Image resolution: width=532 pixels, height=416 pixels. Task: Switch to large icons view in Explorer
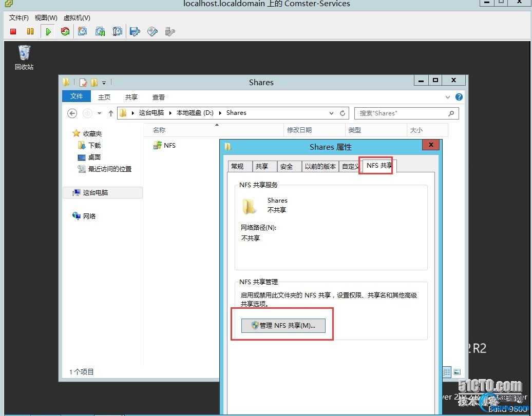[x=457, y=372]
